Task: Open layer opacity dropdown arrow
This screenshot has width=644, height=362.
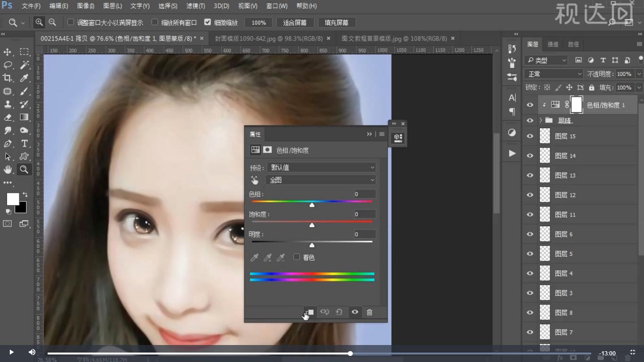Action: pos(639,74)
